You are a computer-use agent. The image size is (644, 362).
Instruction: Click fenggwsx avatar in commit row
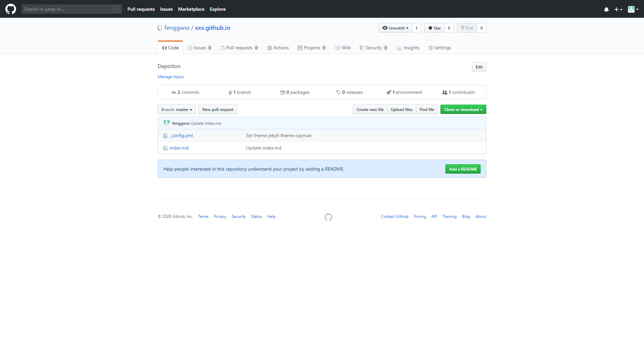tap(166, 123)
